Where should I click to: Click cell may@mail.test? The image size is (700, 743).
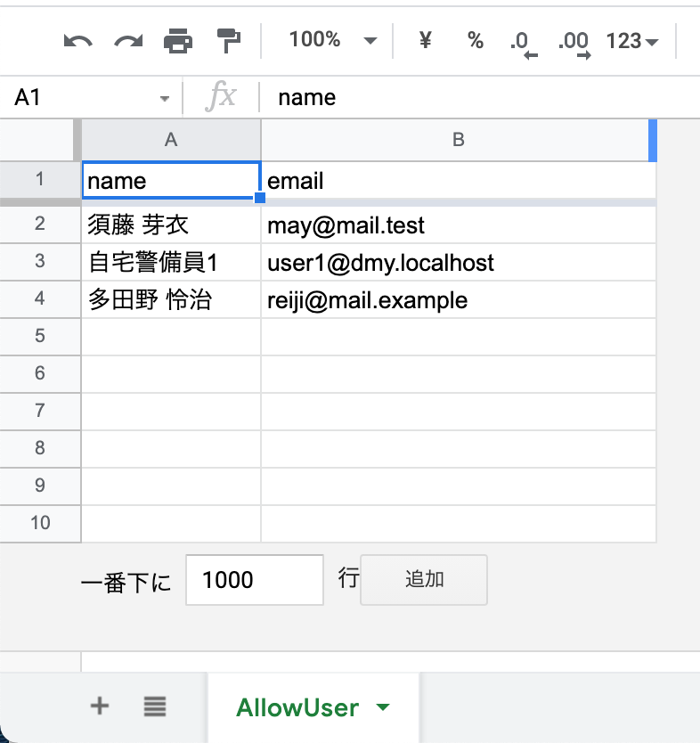[x=459, y=225]
